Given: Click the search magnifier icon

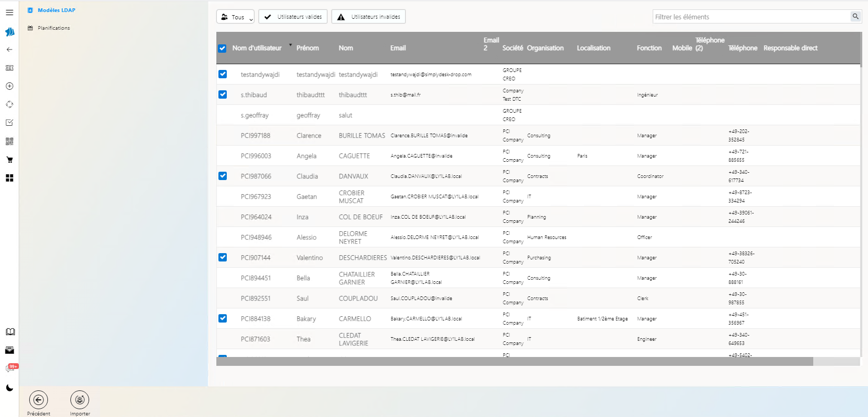Looking at the screenshot, I should 855,17.
